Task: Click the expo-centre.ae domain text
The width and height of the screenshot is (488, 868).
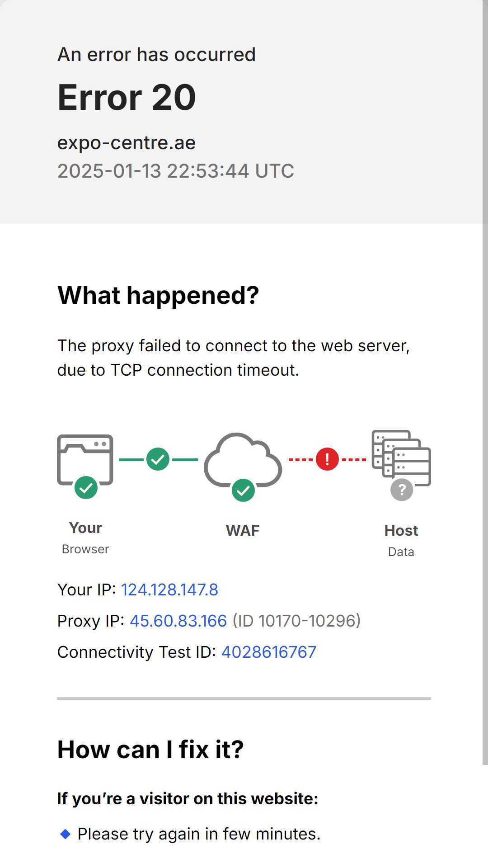Action: click(x=127, y=143)
